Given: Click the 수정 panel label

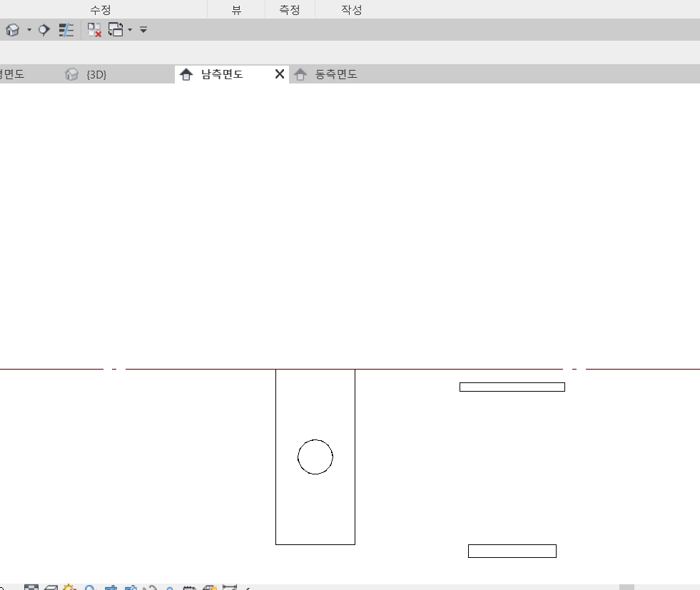Looking at the screenshot, I should pos(100,10).
